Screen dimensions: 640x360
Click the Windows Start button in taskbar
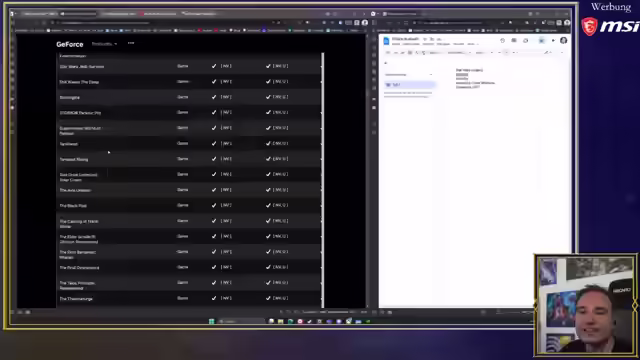211,322
